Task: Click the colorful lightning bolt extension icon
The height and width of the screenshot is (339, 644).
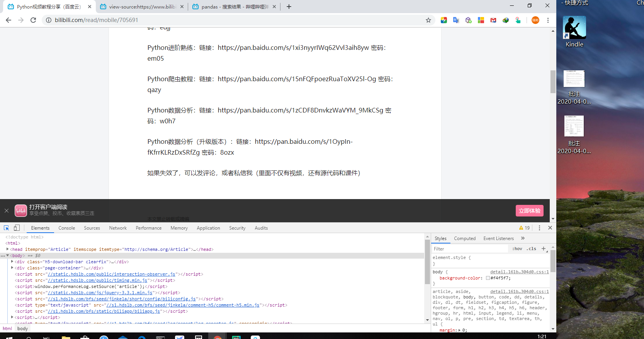Action: (443, 20)
